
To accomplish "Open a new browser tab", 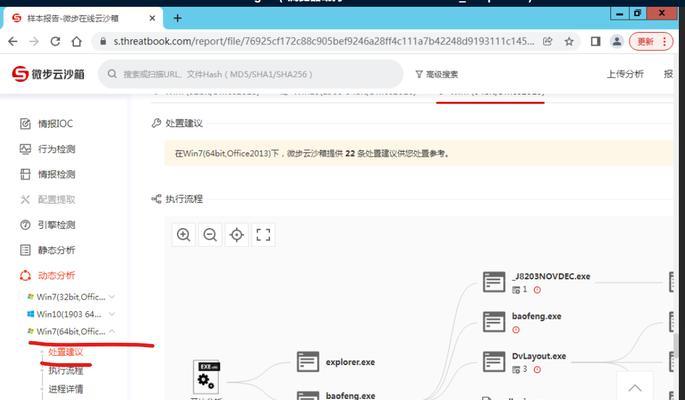I will [177, 18].
